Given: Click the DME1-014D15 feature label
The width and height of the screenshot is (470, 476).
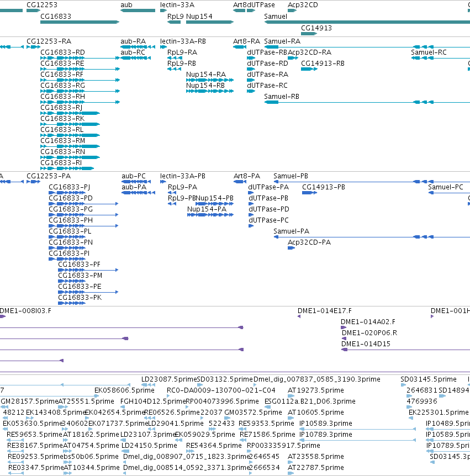Looking at the screenshot, I should click(x=366, y=344).
